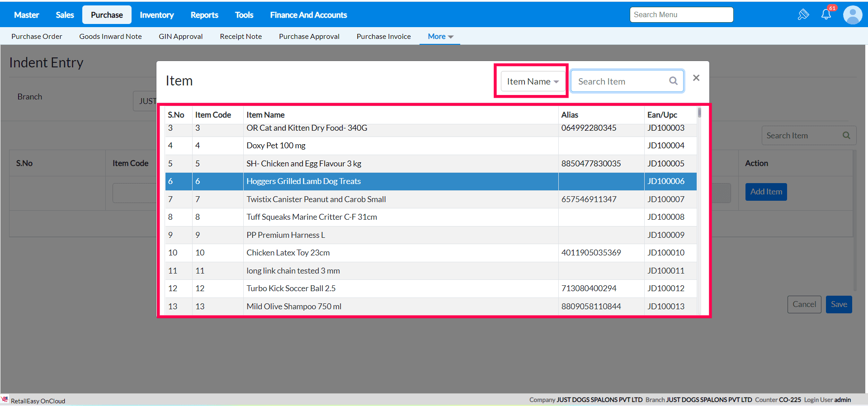Open the Finance And Accounts menu
The width and height of the screenshot is (868, 406).
pos(308,15)
